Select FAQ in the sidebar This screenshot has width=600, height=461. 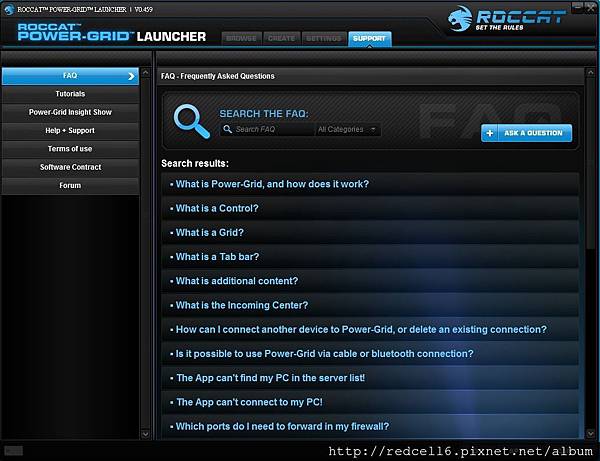[x=70, y=76]
